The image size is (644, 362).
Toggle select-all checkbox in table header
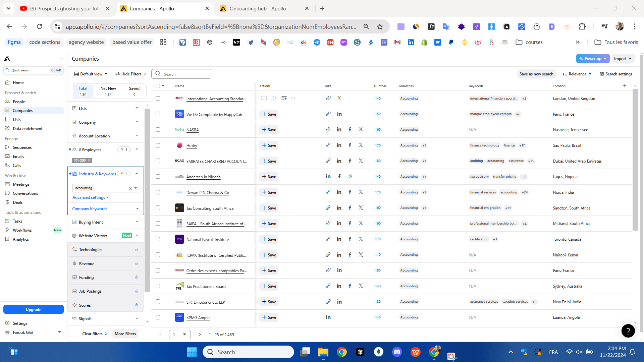pos(158,86)
